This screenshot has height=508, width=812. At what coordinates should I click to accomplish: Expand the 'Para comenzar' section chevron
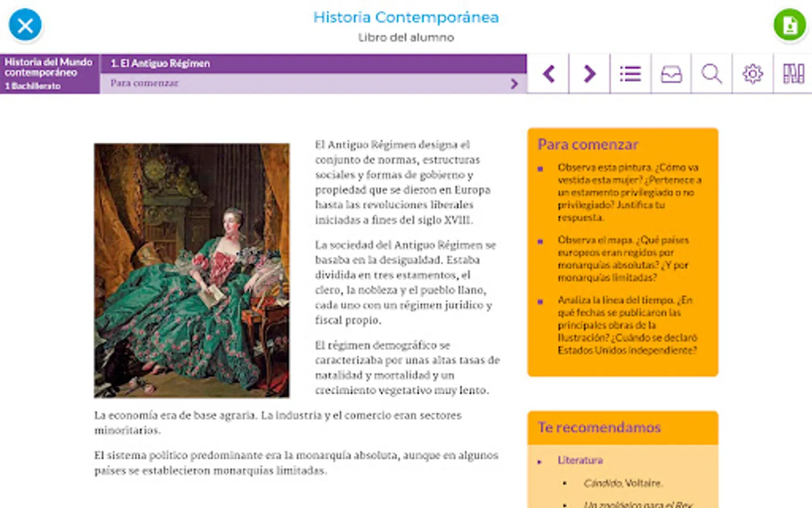(514, 84)
